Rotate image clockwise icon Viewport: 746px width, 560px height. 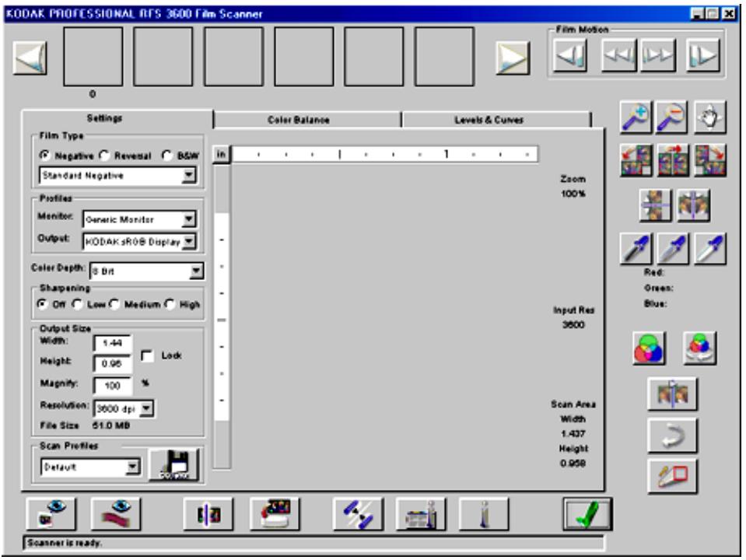(710, 161)
